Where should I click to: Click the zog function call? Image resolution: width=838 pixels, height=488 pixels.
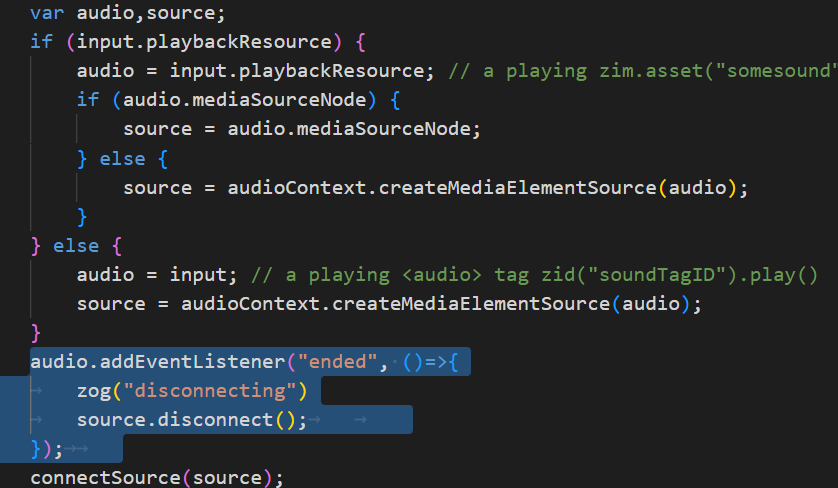click(x=94, y=391)
